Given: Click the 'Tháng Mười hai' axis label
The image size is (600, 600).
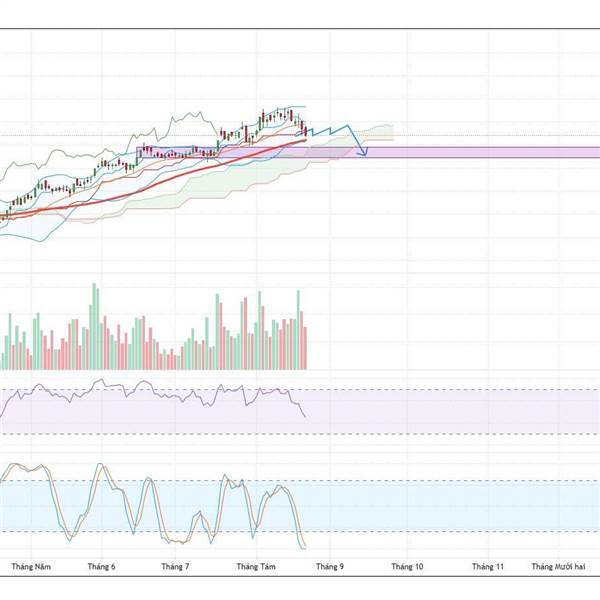Looking at the screenshot, I should tap(558, 566).
